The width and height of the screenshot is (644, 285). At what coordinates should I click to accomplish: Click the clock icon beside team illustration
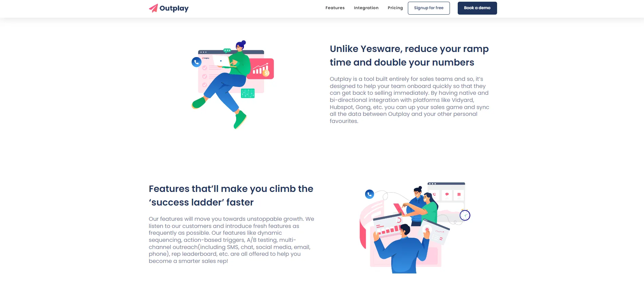tap(465, 215)
